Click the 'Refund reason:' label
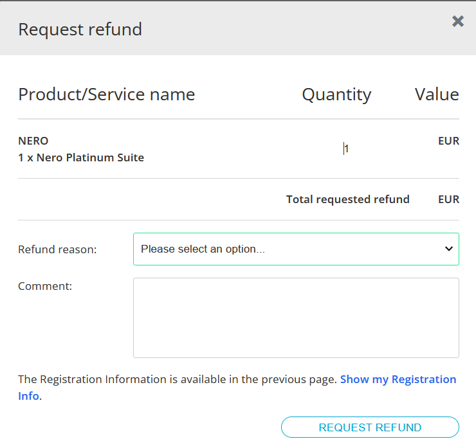This screenshot has width=476, height=448. pos(57,249)
